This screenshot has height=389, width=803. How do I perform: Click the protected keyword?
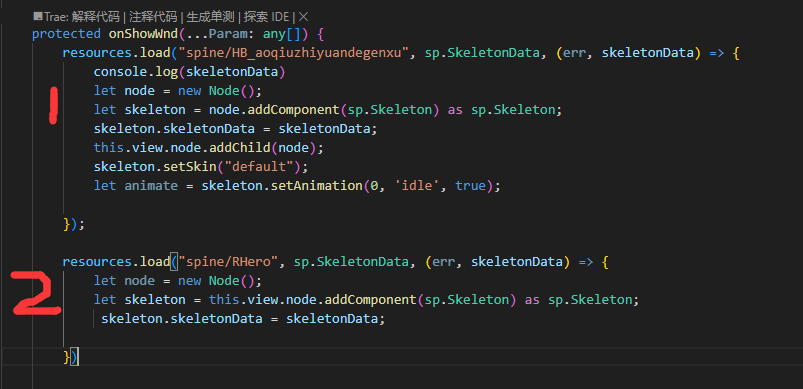click(66, 34)
